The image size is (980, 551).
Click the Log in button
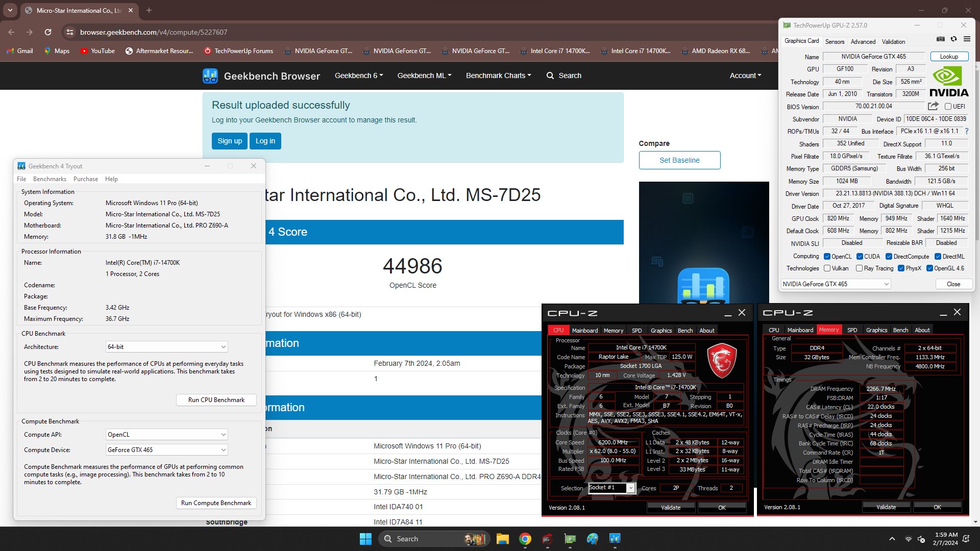click(265, 141)
